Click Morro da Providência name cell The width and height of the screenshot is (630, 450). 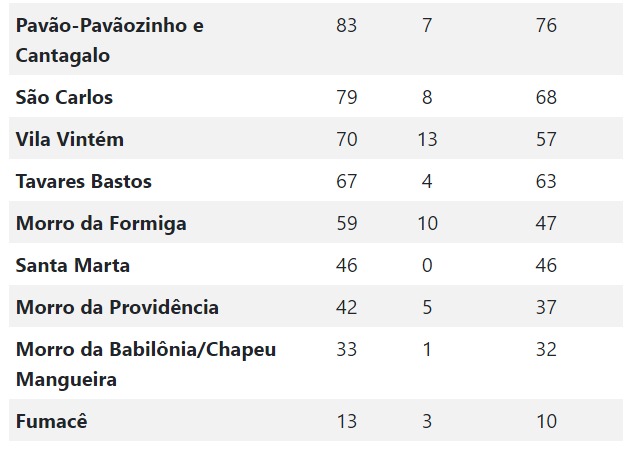[x=117, y=307]
